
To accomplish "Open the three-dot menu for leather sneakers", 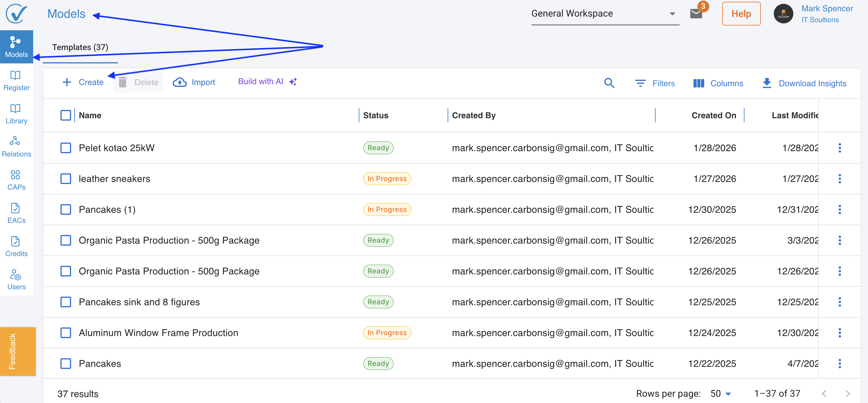I will click(839, 179).
